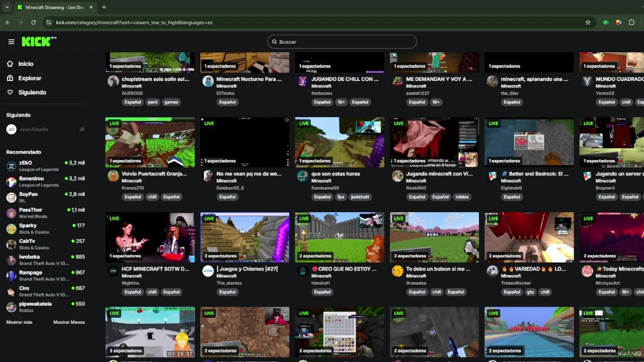Select the games tag under GUEROXD

pos(172,102)
